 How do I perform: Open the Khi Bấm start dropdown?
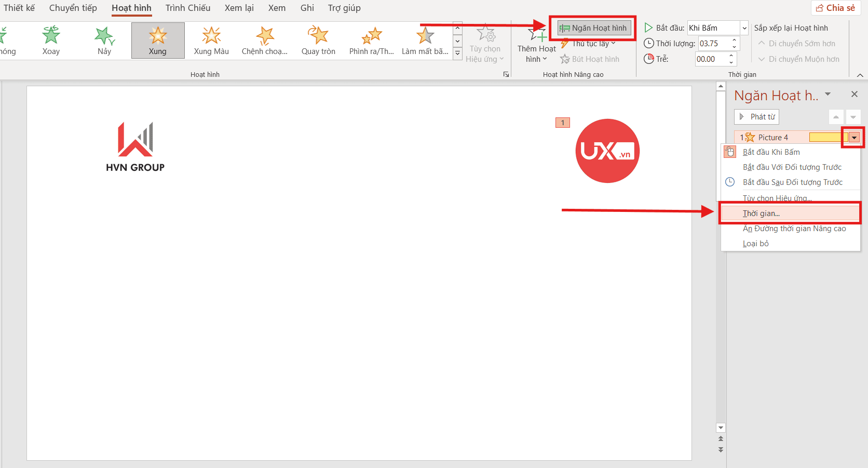tap(744, 28)
